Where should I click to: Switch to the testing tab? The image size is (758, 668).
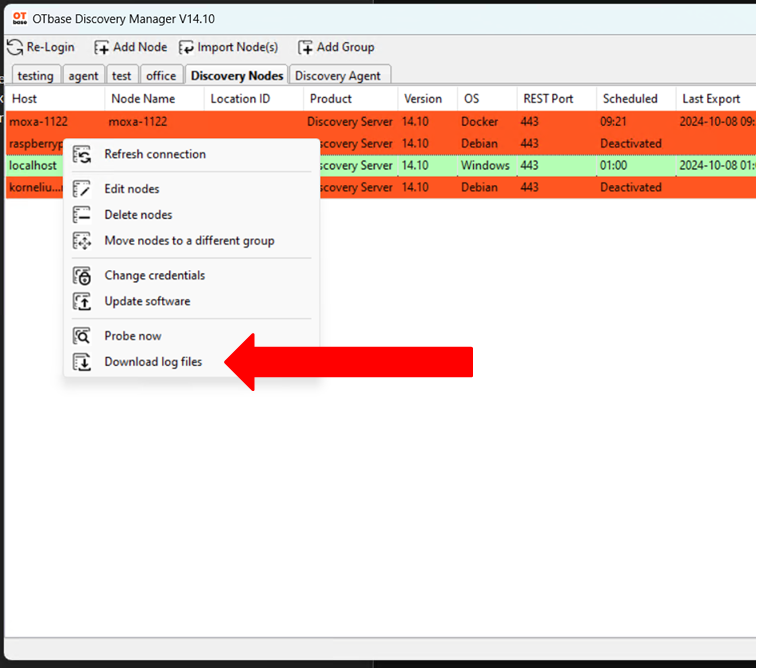(x=36, y=76)
